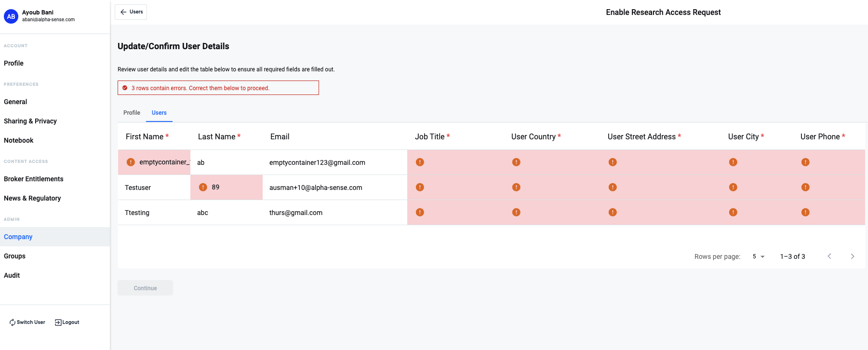868x350 pixels.
Task: Click Job Title warning icon in Testuser row
Action: click(420, 187)
